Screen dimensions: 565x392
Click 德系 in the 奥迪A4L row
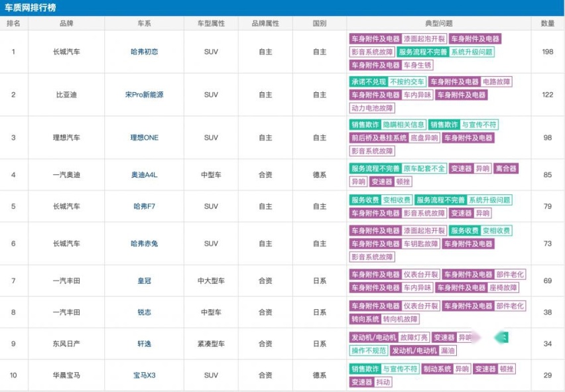[x=319, y=174]
